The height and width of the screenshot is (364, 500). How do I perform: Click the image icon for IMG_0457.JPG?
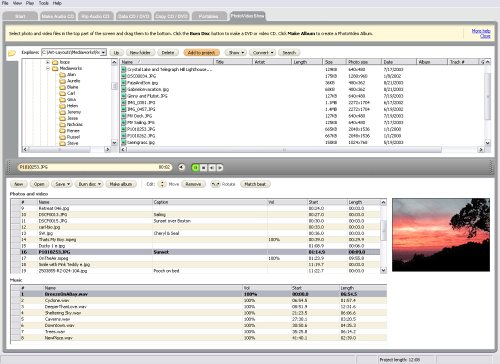tap(124, 109)
